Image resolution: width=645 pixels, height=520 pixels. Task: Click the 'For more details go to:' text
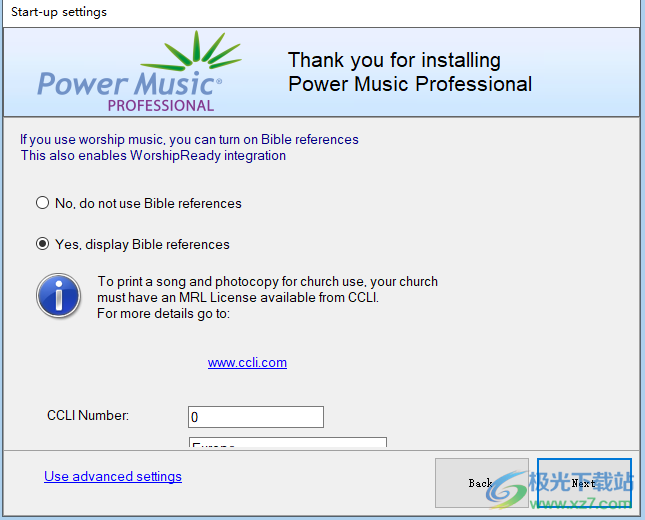click(x=163, y=313)
